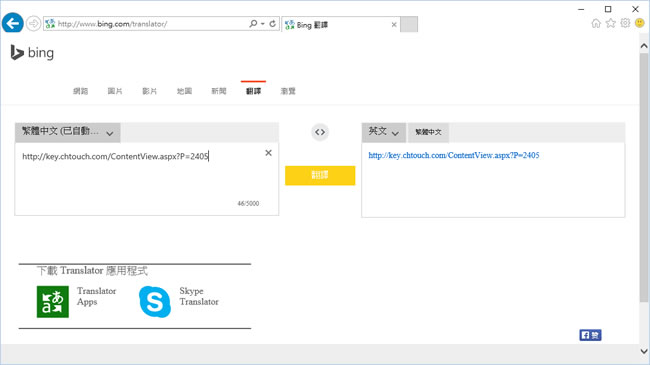Screen dimensions: 650x365
Task: Click the scrollbar down arrow
Action: [644, 351]
